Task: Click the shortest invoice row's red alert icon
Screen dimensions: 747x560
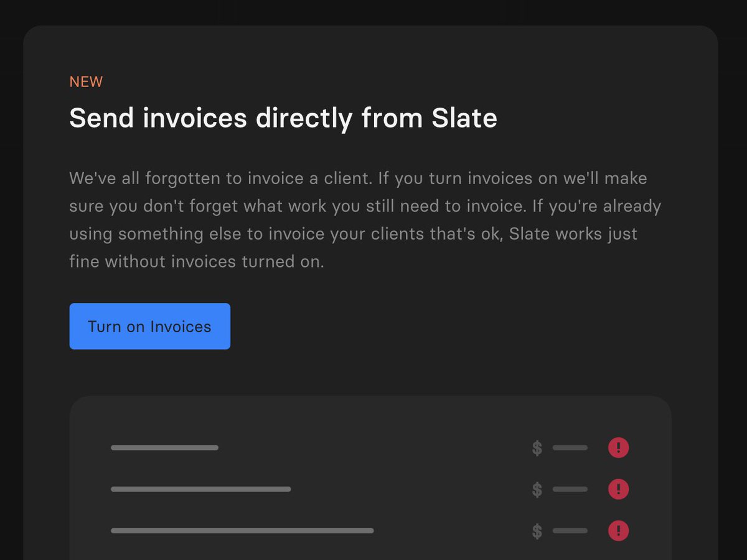Action: (618, 447)
